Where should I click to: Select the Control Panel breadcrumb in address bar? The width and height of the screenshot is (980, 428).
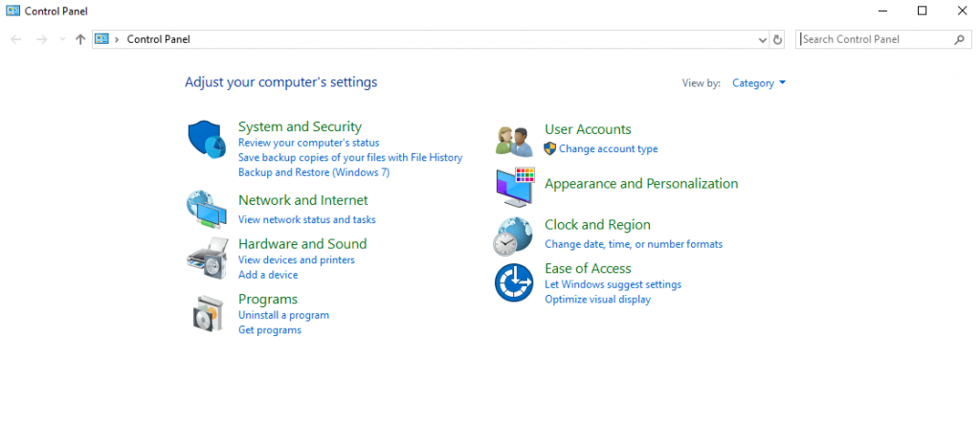click(x=158, y=39)
